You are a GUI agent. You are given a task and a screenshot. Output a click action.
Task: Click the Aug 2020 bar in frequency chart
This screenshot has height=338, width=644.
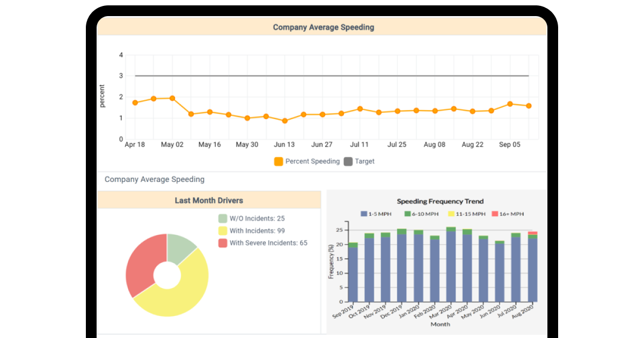[x=532, y=267]
